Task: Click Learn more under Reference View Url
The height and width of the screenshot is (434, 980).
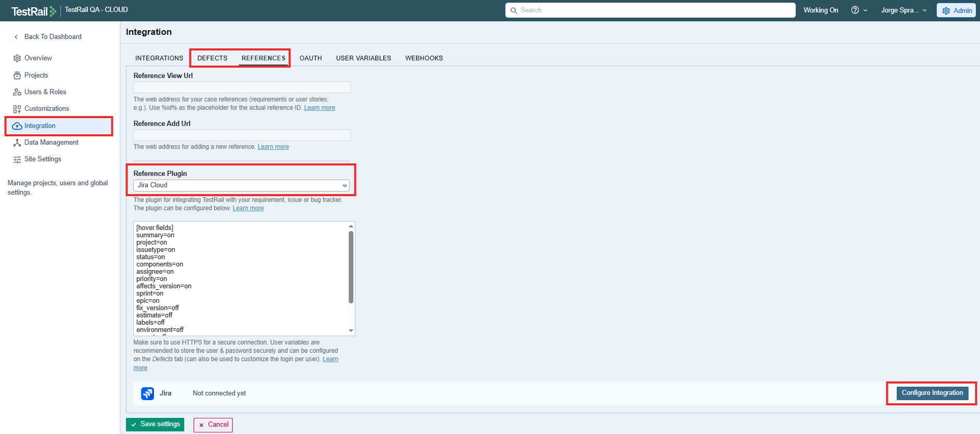Action: tap(320, 108)
